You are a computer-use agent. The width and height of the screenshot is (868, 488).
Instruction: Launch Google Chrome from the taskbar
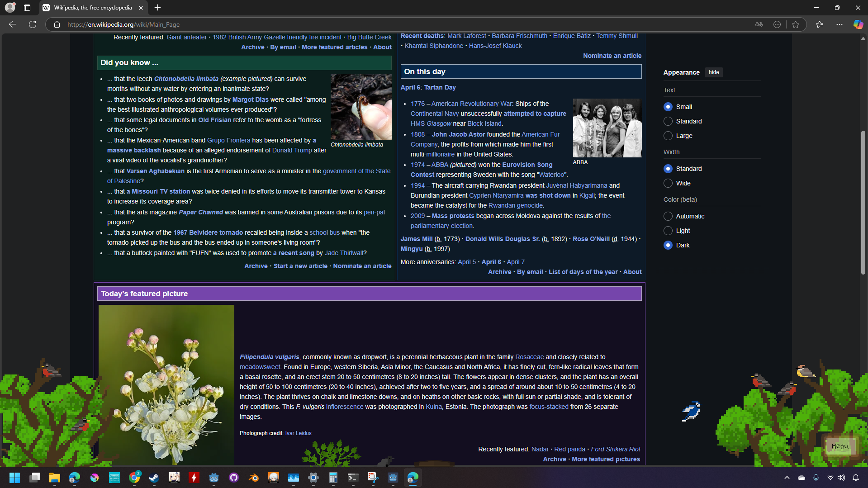[x=134, y=478]
